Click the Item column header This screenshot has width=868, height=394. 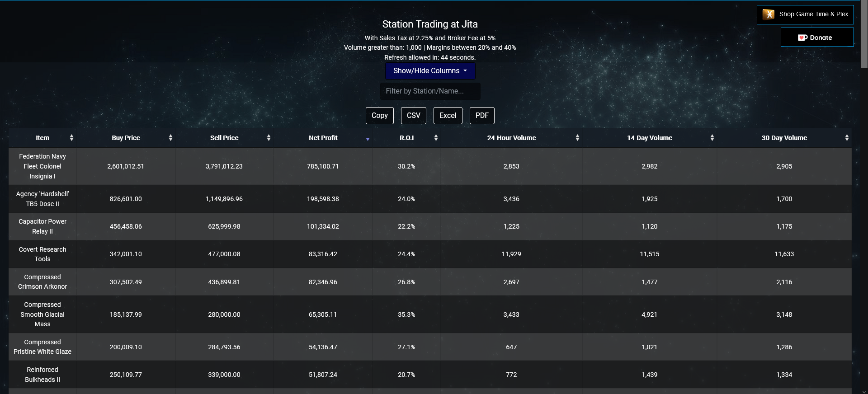(x=42, y=138)
